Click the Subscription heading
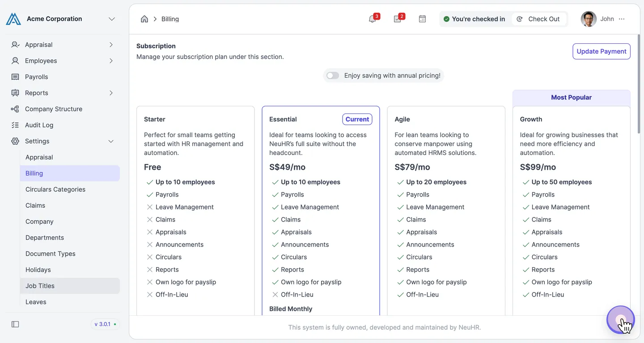 pyautogui.click(x=156, y=46)
